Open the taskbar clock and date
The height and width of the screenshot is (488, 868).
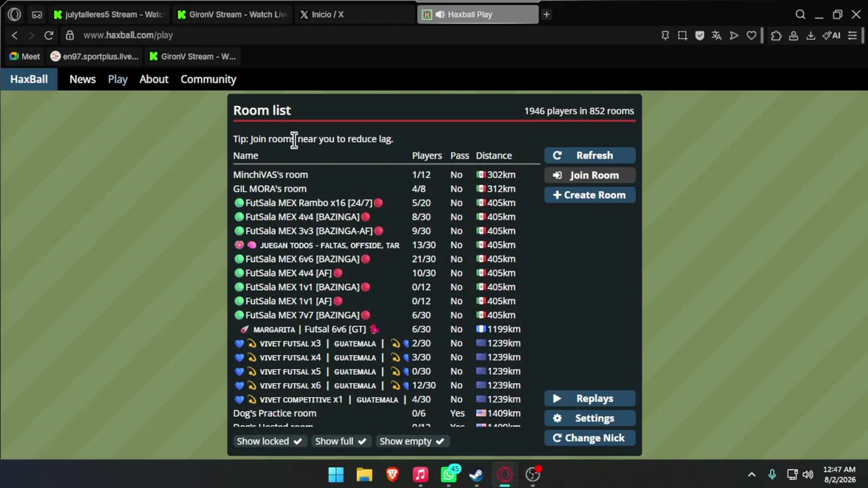(x=839, y=474)
